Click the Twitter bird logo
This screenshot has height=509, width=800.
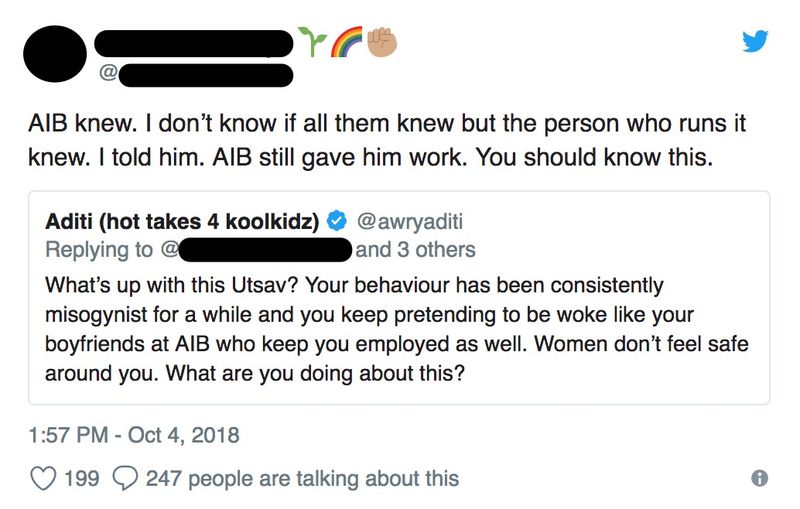click(754, 41)
